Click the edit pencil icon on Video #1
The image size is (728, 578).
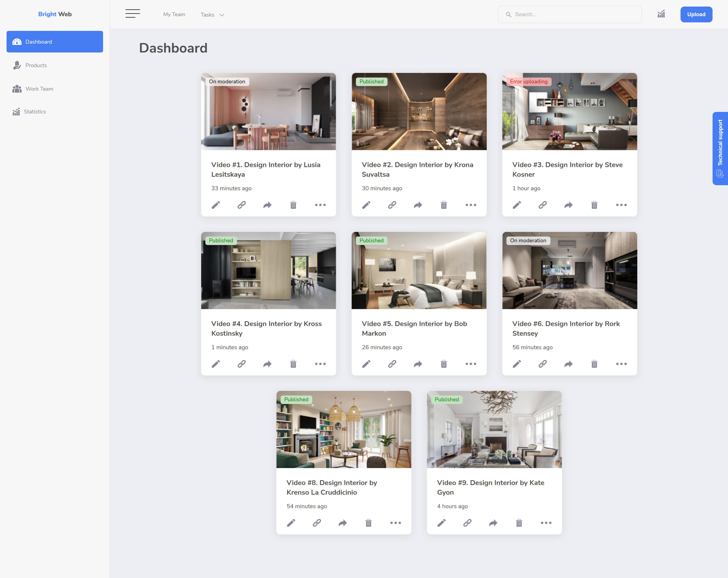click(216, 205)
